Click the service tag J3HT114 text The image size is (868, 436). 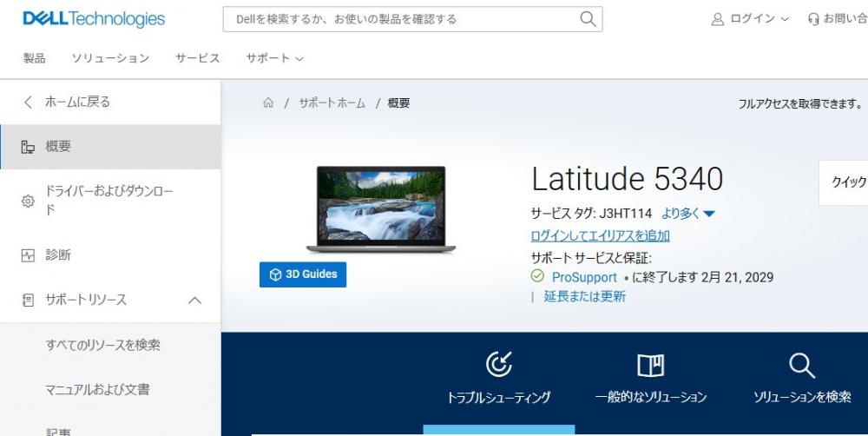pyautogui.click(x=626, y=214)
